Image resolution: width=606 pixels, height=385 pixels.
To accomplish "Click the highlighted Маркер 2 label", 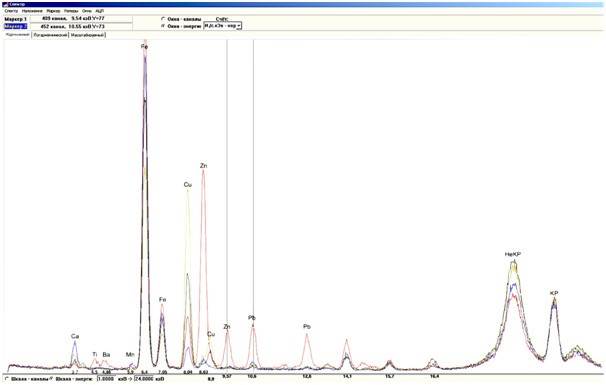I will [x=16, y=26].
